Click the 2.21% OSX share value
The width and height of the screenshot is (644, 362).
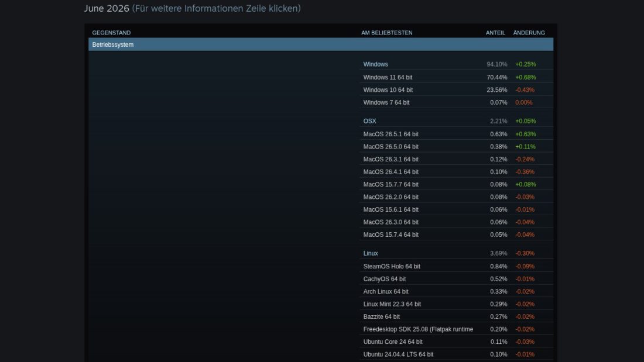[x=498, y=121]
